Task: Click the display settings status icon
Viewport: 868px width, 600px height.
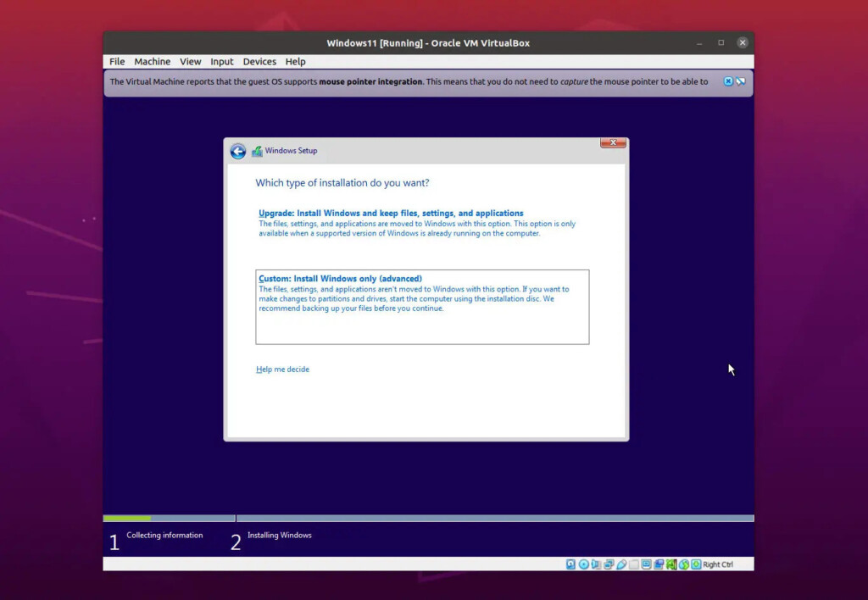Action: click(647, 564)
